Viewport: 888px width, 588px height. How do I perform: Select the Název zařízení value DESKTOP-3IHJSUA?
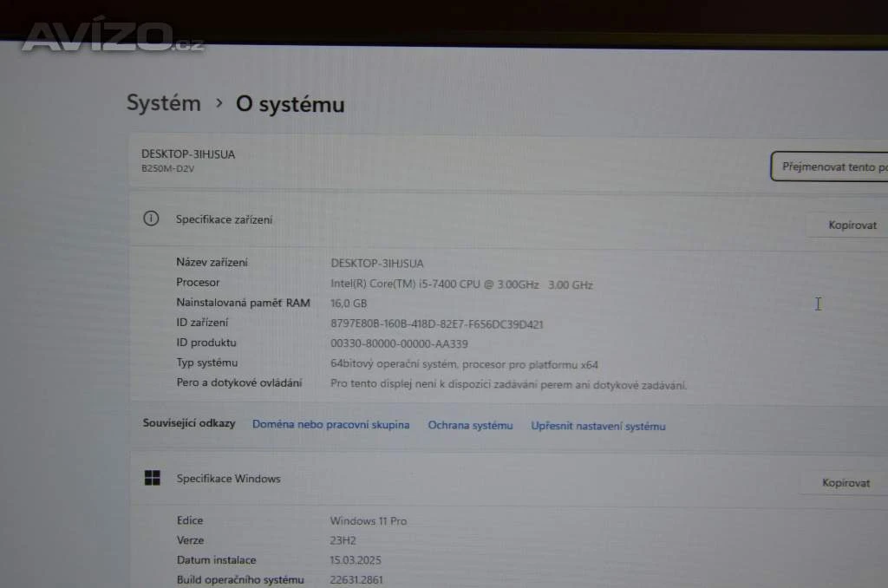[377, 264]
